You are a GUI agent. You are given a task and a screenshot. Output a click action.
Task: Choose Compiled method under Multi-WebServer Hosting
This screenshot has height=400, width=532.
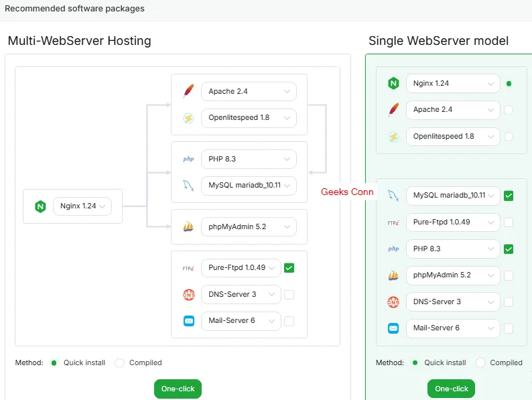tap(120, 362)
